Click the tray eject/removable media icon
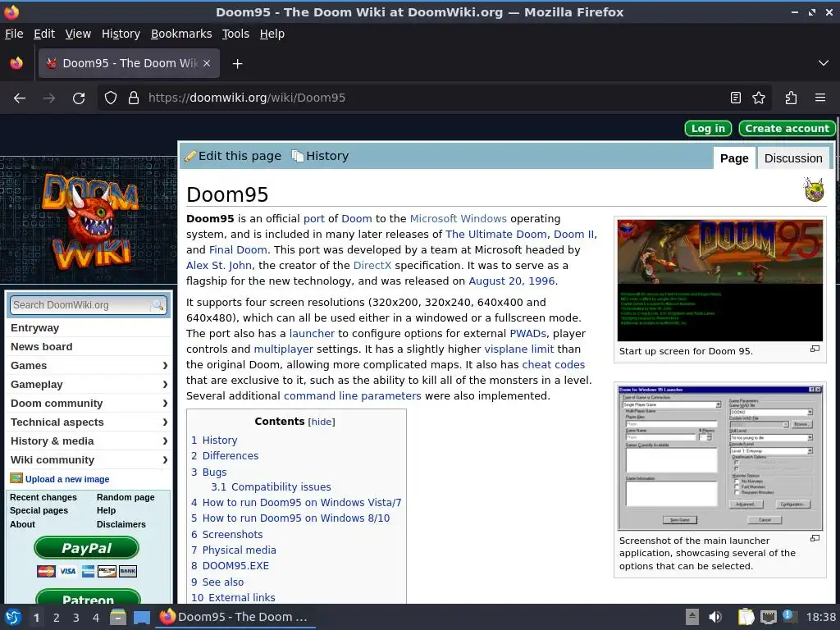 click(692, 617)
